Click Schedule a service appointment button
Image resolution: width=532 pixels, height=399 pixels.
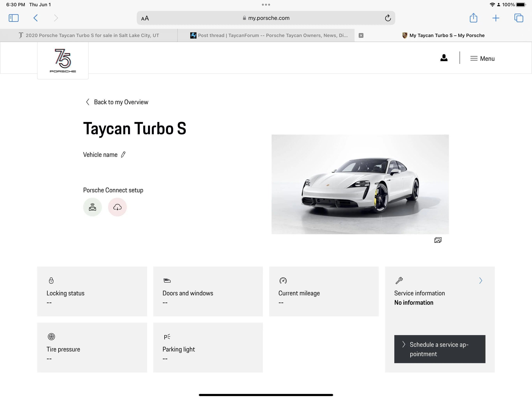(x=440, y=349)
